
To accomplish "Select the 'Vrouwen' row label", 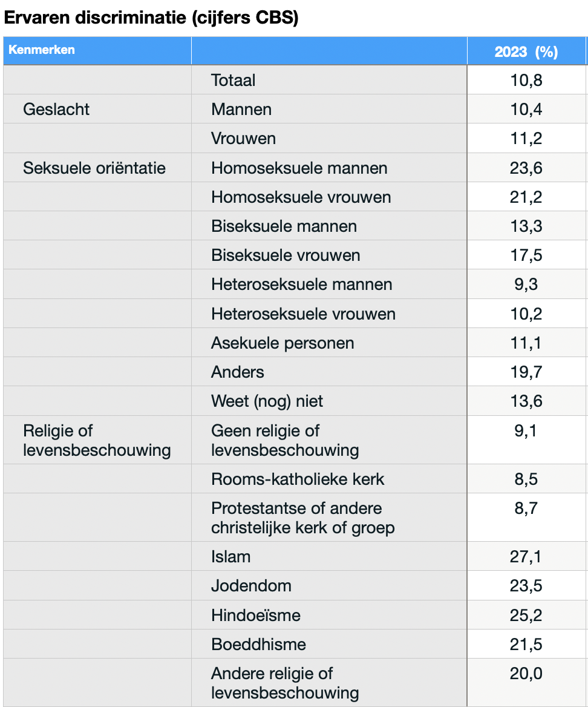I will point(243,138).
